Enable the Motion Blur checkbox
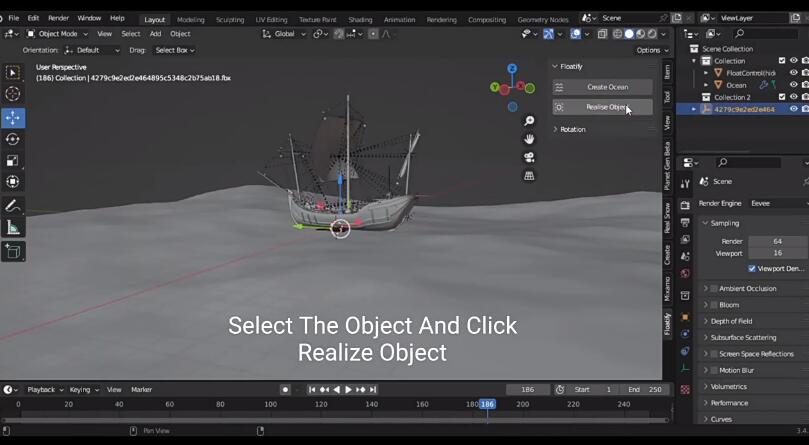The width and height of the screenshot is (809, 445). click(x=714, y=370)
